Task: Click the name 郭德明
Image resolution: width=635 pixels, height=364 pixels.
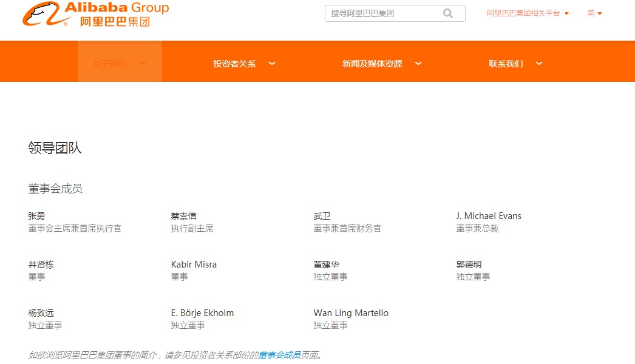Action: [x=469, y=265]
